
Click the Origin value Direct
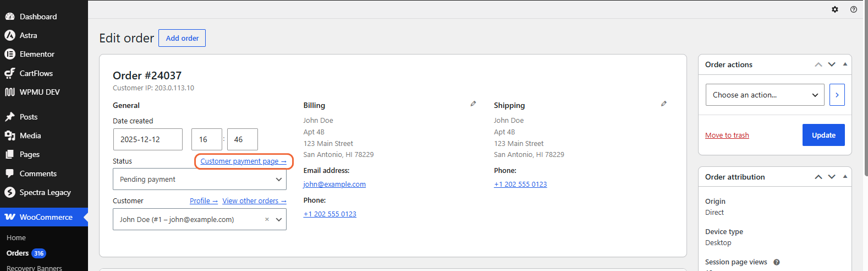pos(715,213)
